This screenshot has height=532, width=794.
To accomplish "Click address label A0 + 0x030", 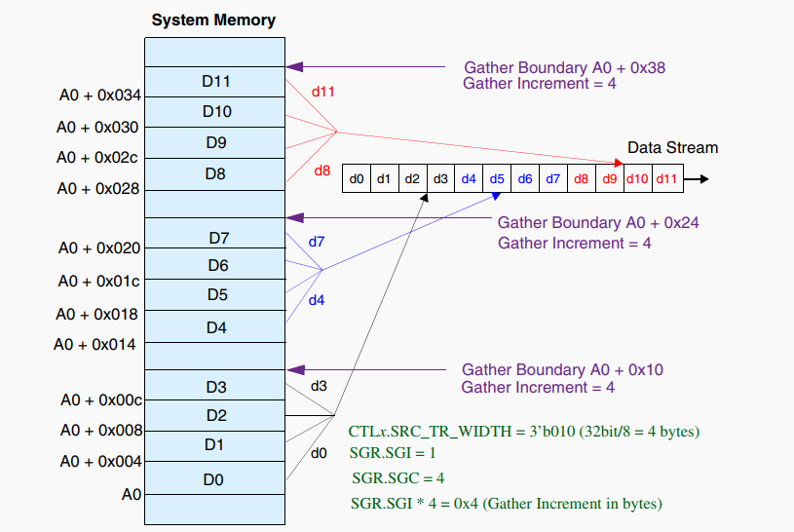I will pyautogui.click(x=97, y=128).
